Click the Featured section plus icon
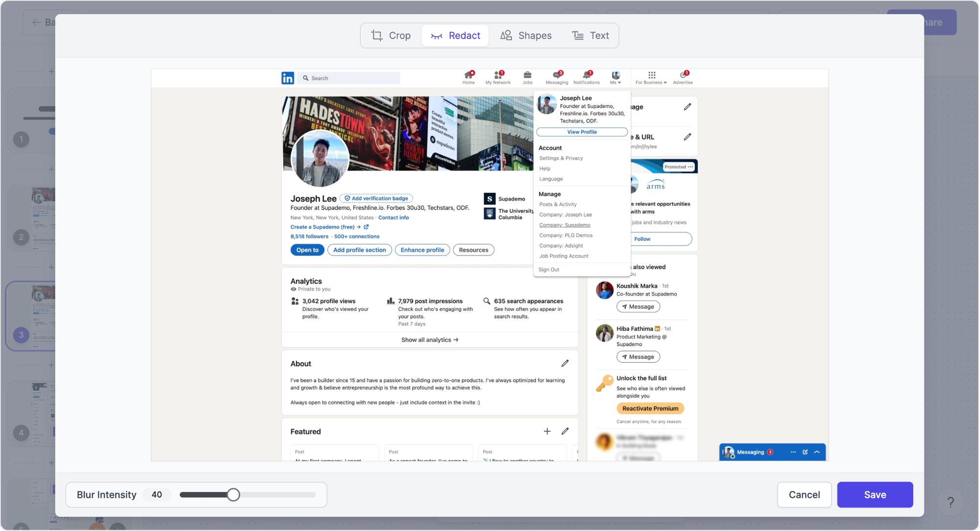Image resolution: width=980 pixels, height=531 pixels. 547,431
